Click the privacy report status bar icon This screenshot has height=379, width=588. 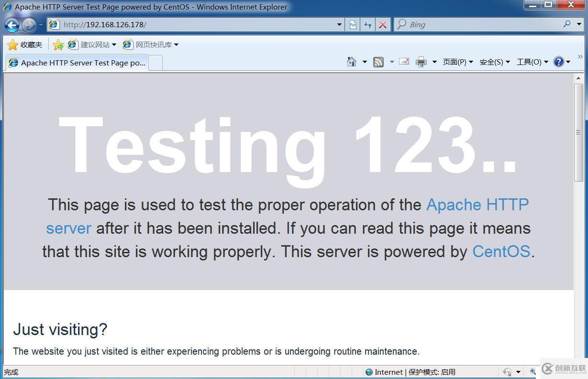(x=507, y=372)
